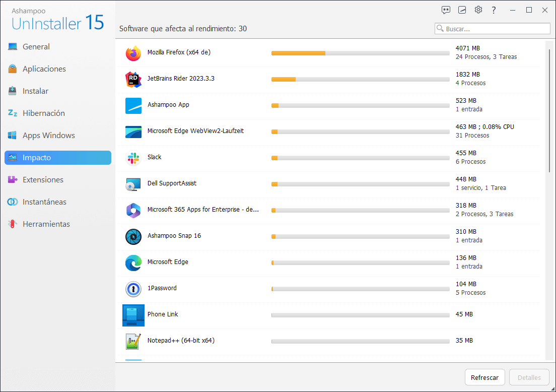
Task: Click the '5 Procesos' text
Action: coord(470,293)
